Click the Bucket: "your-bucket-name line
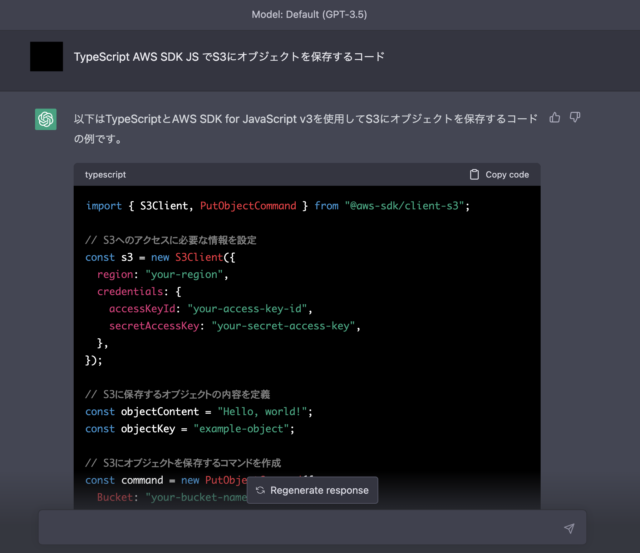Viewport: 640px width, 553px height. [x=172, y=497]
